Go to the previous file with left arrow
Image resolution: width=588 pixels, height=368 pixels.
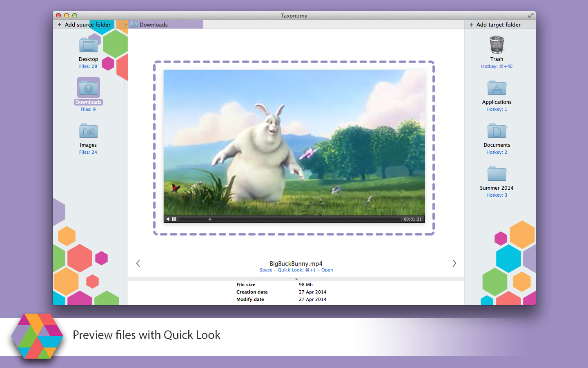(138, 263)
